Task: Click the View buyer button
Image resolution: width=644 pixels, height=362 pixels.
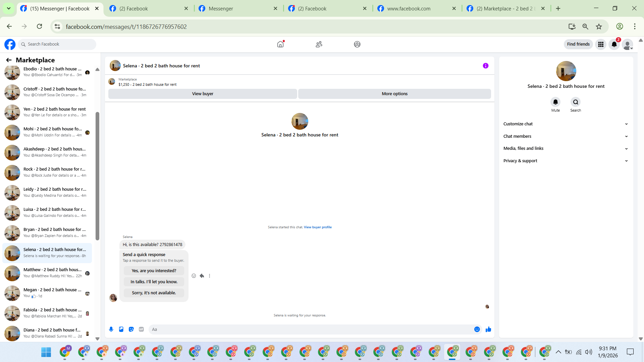Action: [203, 94]
